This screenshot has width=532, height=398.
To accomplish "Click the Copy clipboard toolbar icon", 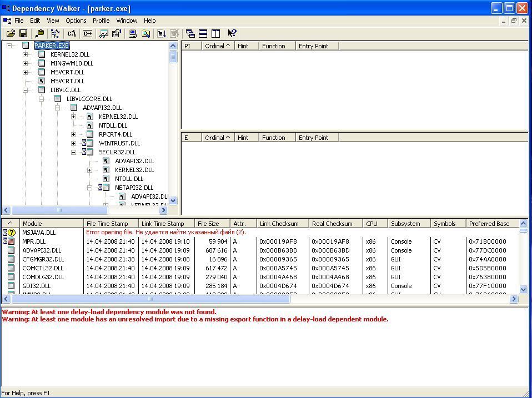I will [39, 34].
